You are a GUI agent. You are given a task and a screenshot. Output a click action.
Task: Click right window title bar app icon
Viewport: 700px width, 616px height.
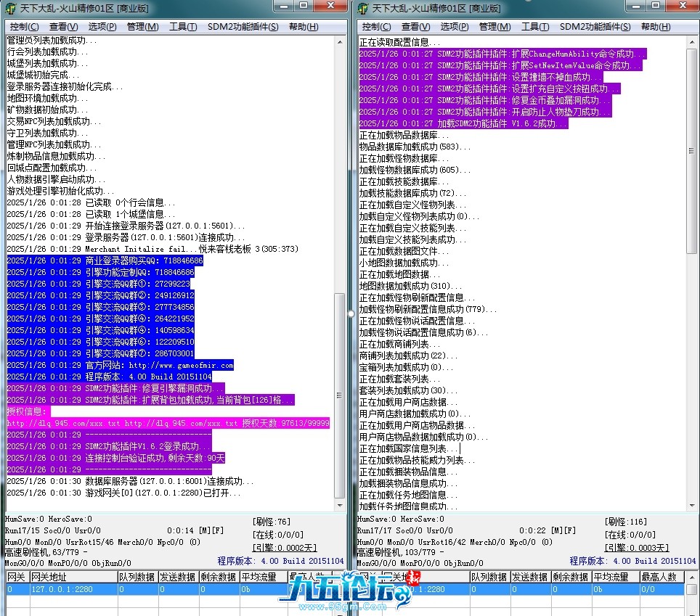tap(363, 8)
